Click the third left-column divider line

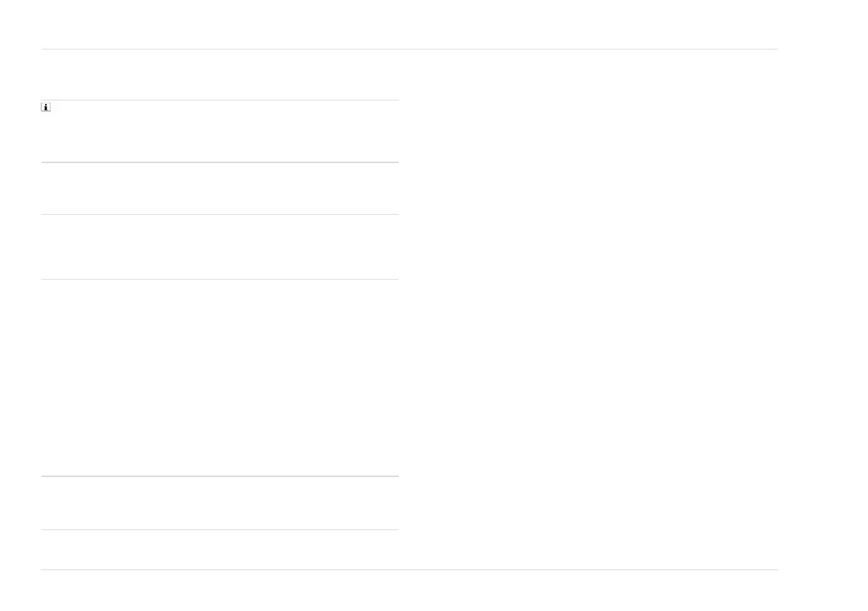coord(220,214)
